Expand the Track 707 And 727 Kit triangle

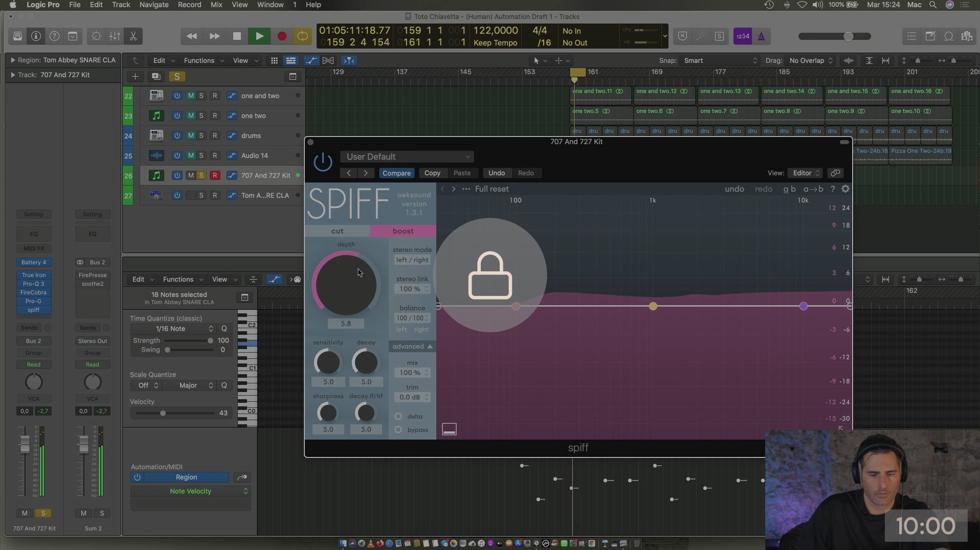coord(13,75)
